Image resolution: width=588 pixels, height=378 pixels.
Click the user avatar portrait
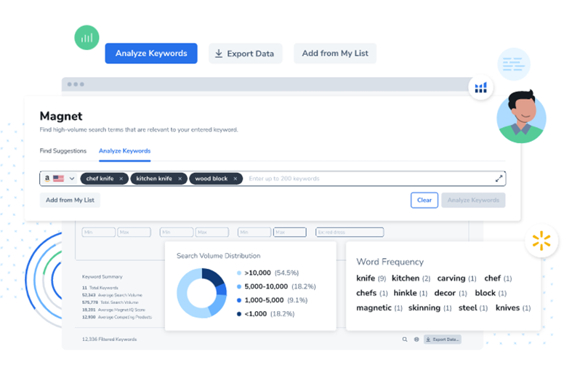point(522,117)
